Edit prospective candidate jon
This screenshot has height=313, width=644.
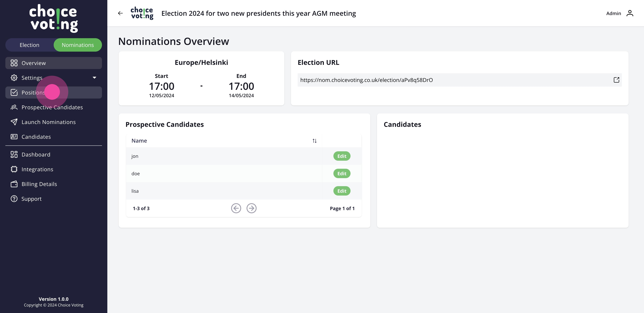341,156
